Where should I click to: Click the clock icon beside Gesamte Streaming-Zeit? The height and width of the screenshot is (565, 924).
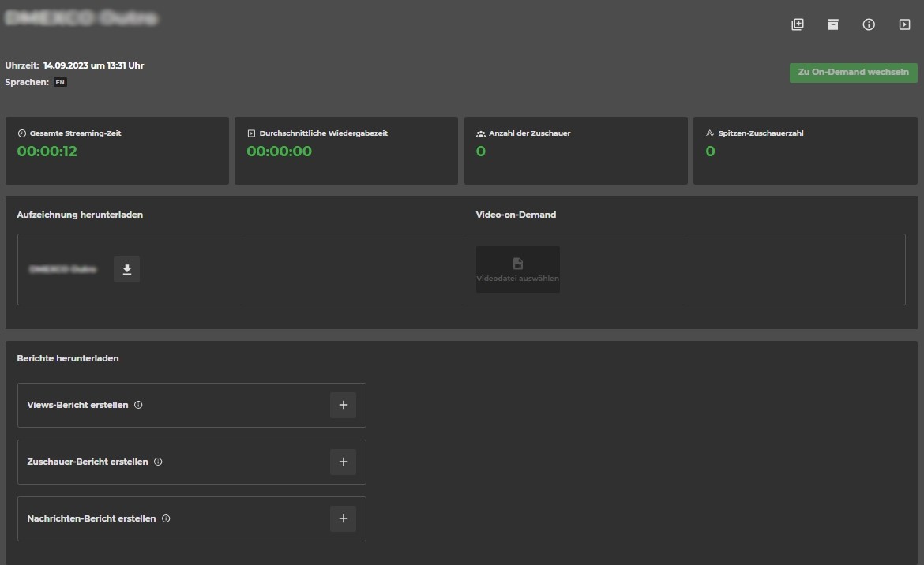(22, 133)
